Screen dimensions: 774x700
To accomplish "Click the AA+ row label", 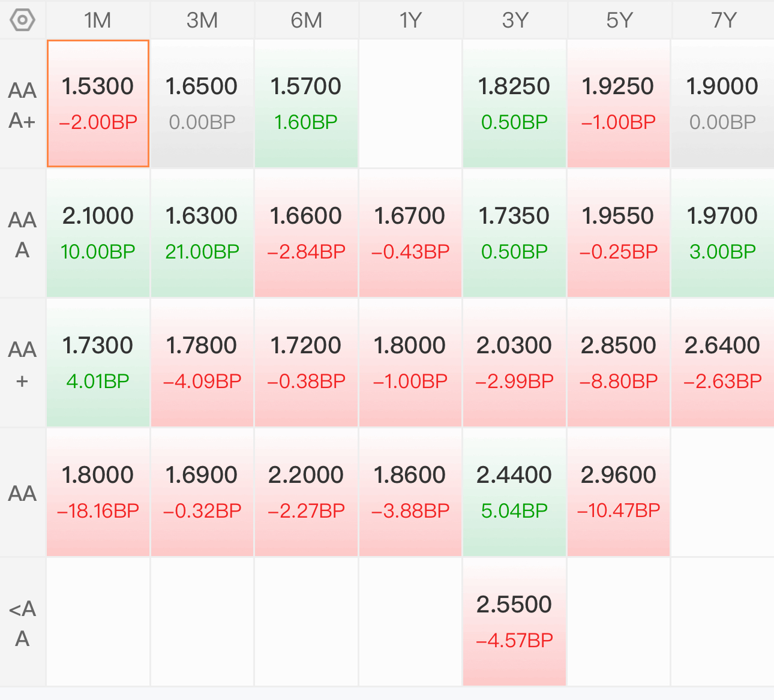I will 23,363.
